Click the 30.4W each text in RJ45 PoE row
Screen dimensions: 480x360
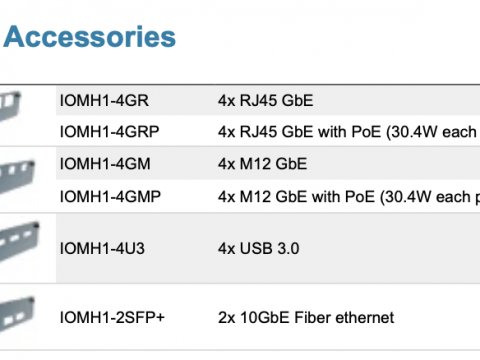tap(433, 132)
